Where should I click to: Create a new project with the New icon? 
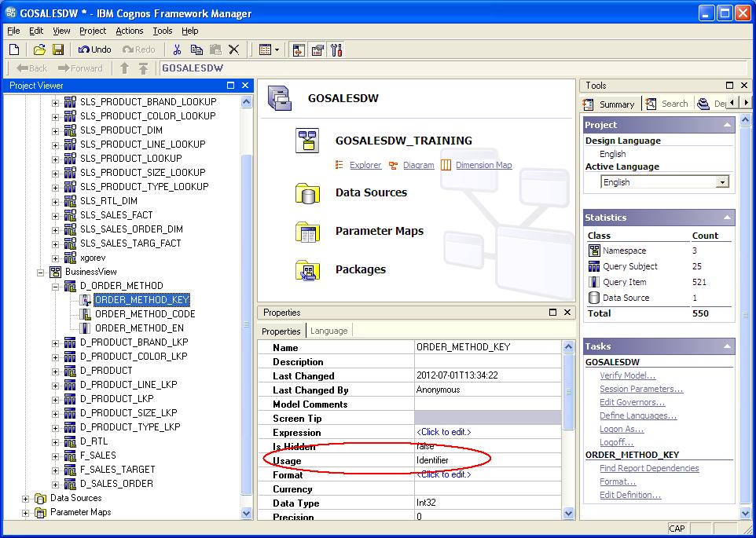(x=14, y=49)
